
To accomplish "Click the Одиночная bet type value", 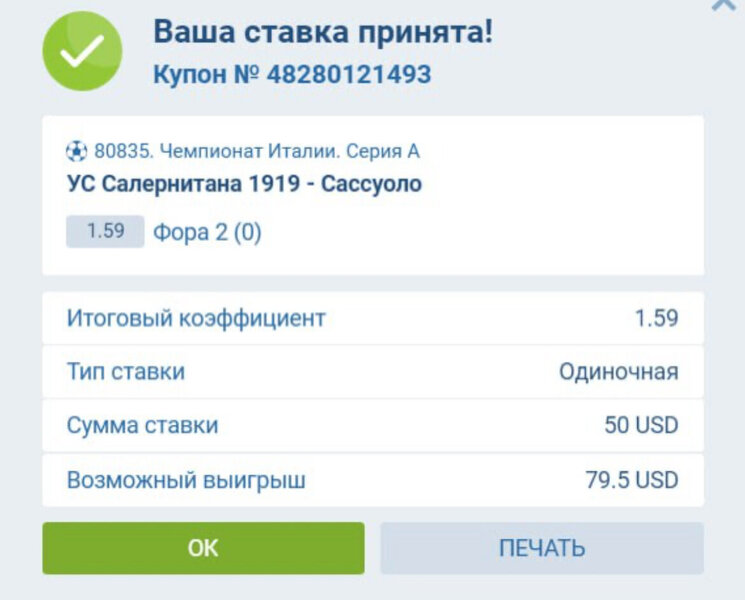I will coord(618,372).
